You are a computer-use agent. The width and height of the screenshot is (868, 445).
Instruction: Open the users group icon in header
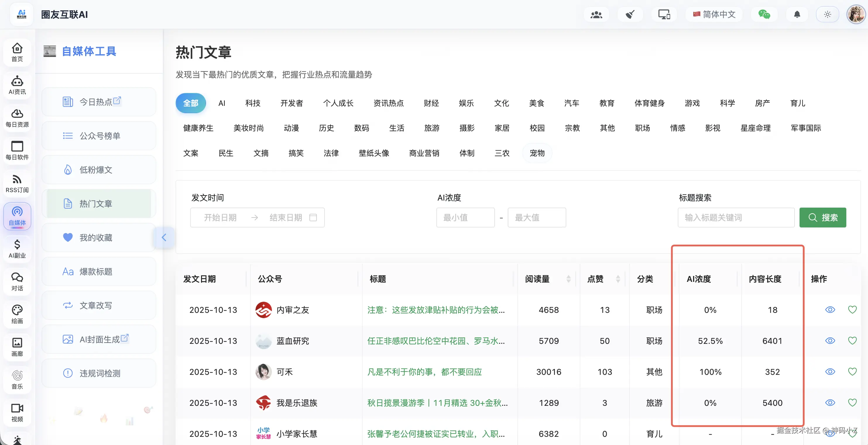point(596,15)
